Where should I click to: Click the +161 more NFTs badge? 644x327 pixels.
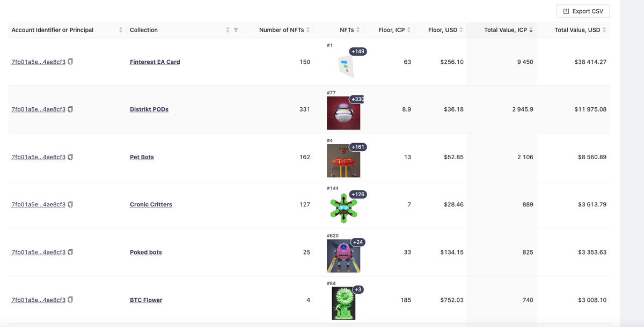357,147
